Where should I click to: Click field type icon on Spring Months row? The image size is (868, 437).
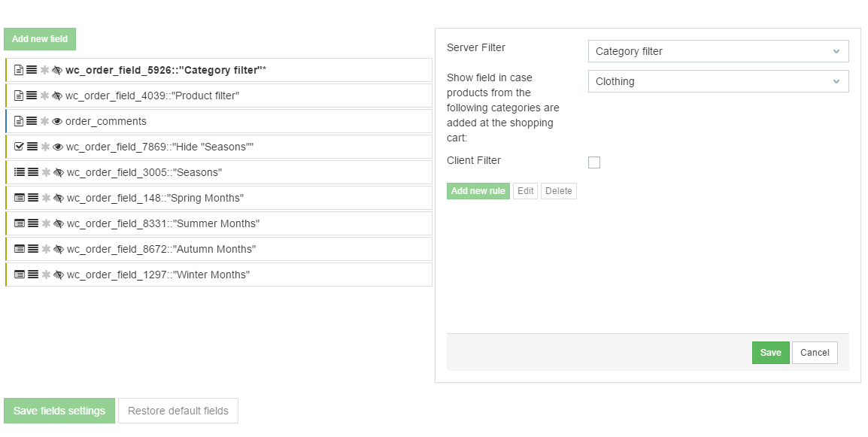(x=20, y=199)
